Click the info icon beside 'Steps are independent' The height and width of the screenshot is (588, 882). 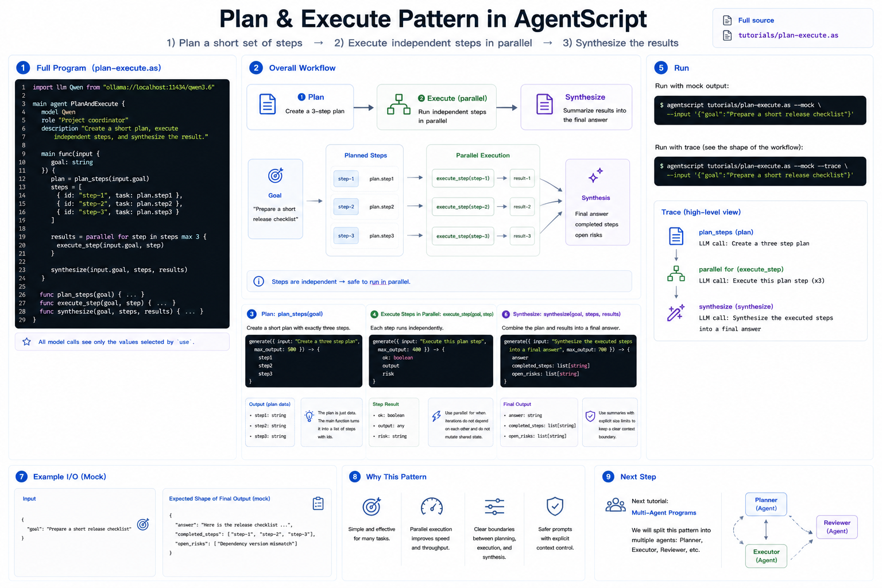click(259, 281)
